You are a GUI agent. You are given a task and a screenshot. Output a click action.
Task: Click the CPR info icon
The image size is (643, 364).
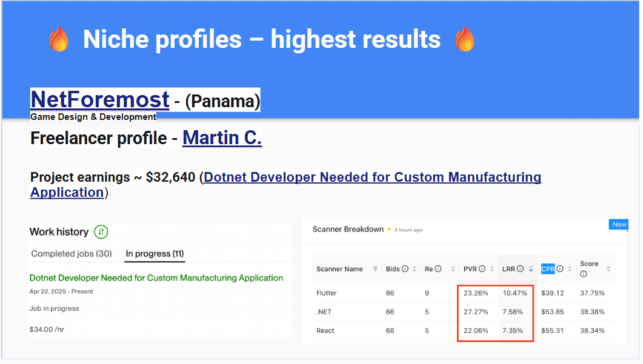560,269
